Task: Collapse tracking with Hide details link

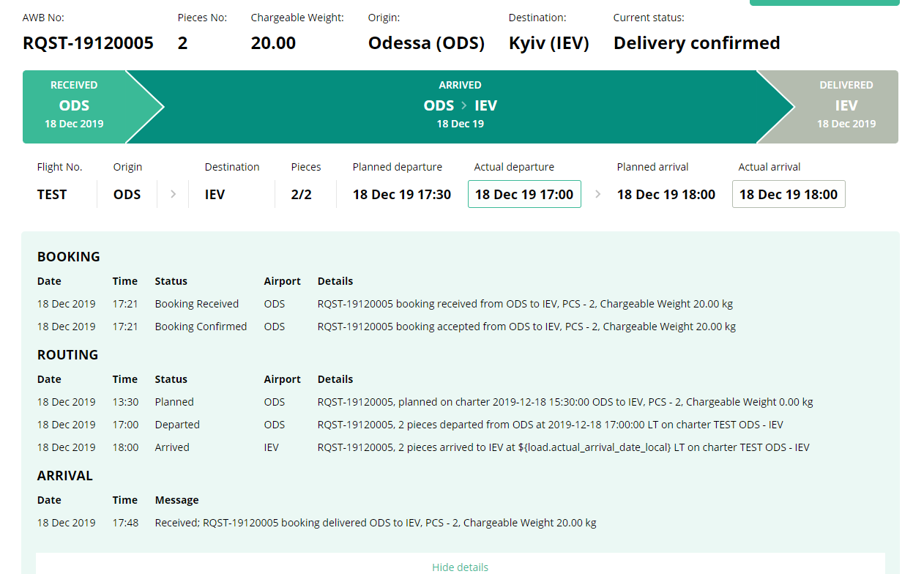Action: click(460, 567)
